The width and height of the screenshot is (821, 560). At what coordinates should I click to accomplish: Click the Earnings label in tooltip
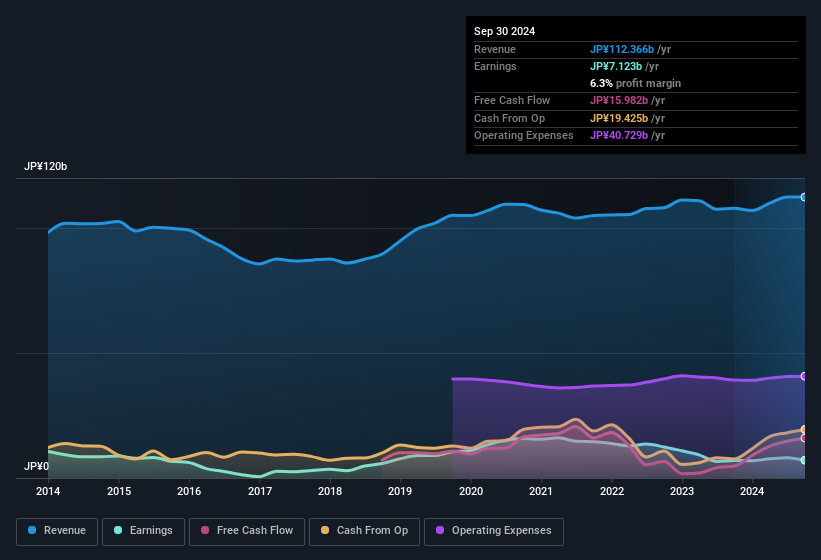(x=495, y=66)
